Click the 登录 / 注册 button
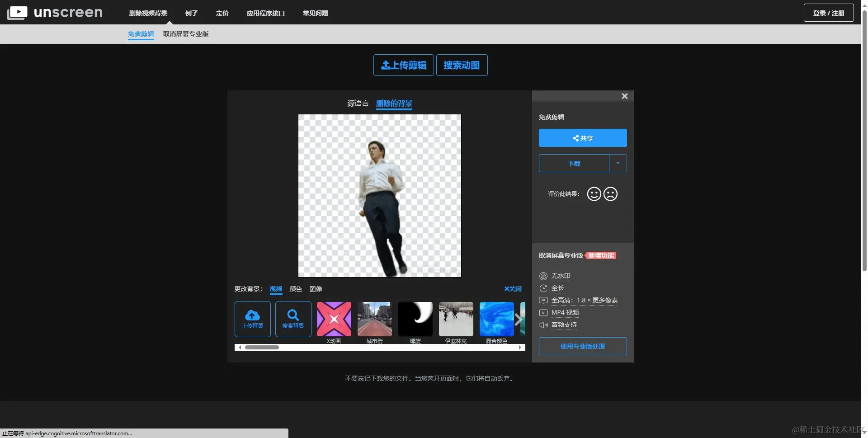 click(x=828, y=13)
